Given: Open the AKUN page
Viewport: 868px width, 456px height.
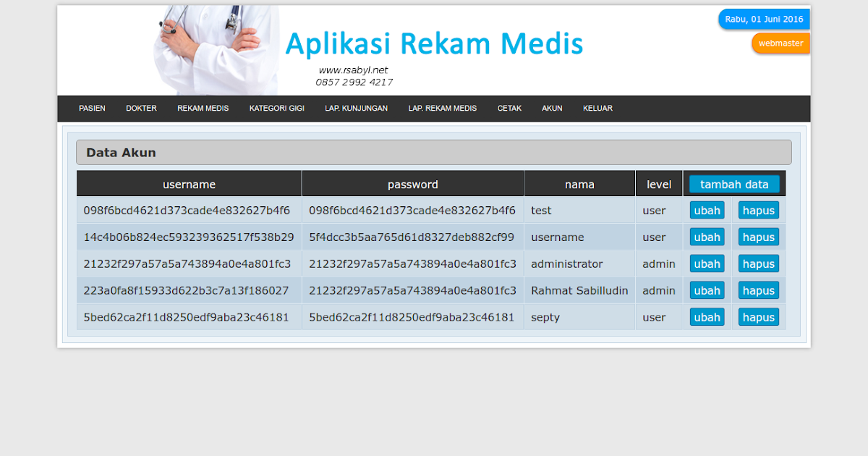Looking at the screenshot, I should pos(552,108).
